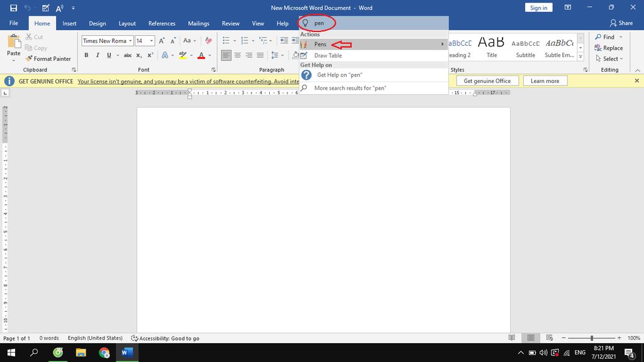Open File Explorer from taskbar
Viewport: 644px width, 362px height.
coord(81,353)
